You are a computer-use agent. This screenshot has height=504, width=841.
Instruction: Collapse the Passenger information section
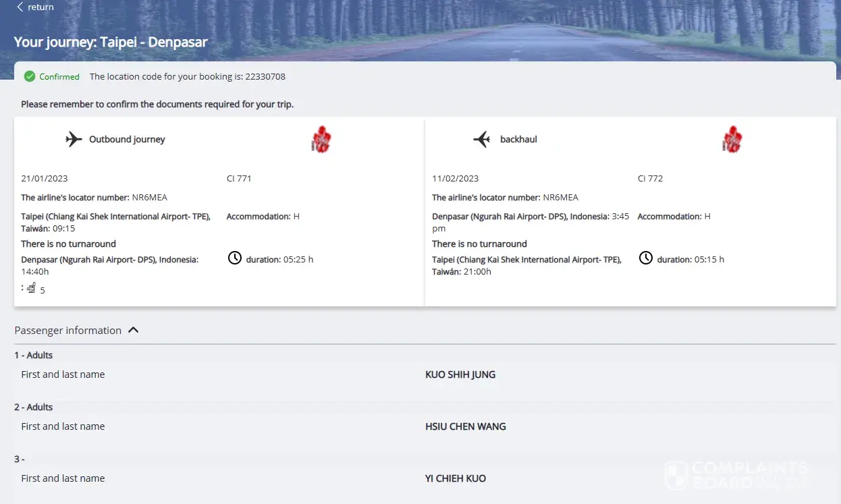tap(134, 330)
